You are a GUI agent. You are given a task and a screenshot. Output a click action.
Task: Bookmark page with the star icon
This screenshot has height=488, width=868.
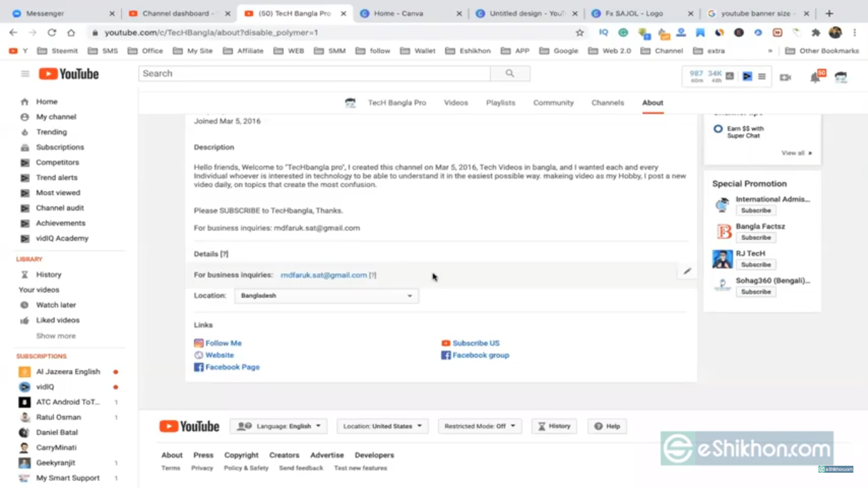580,32
